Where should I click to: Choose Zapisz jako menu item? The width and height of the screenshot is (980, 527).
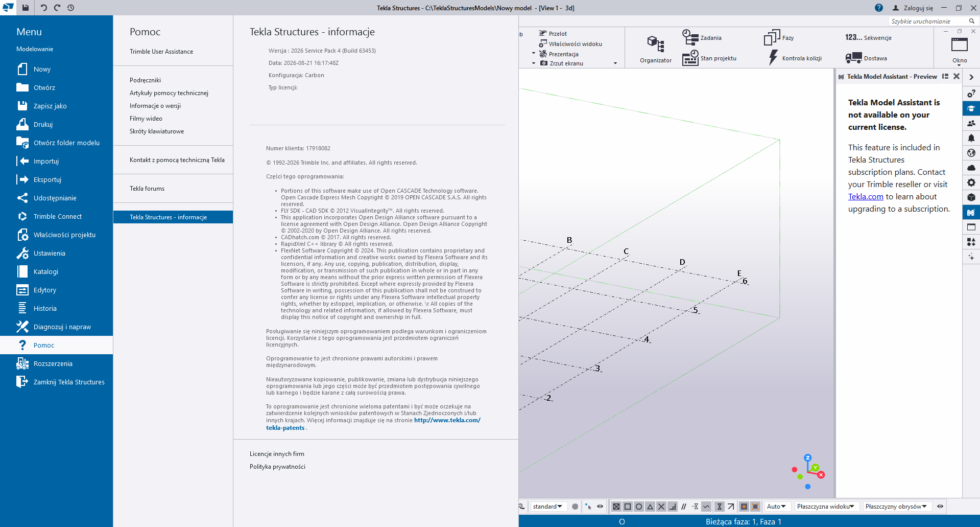(x=56, y=106)
